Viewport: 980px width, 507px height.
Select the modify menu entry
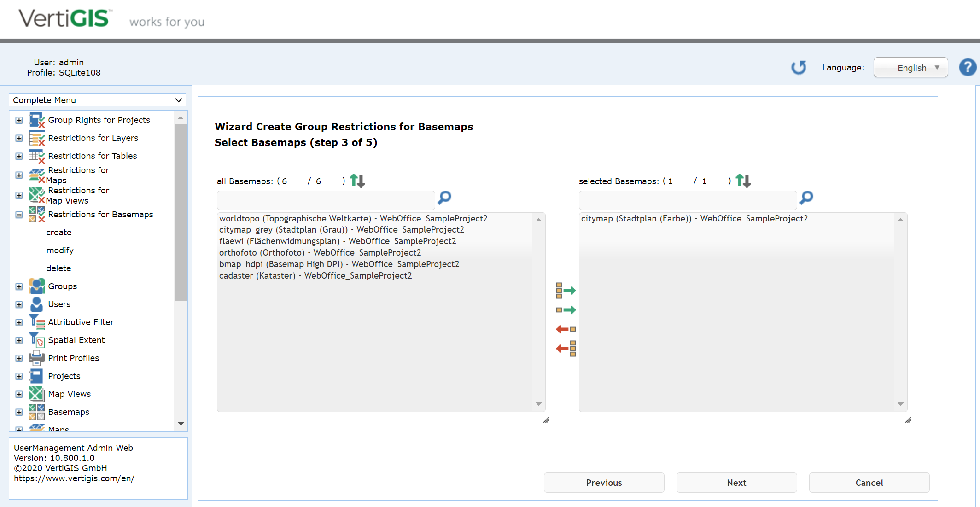pyautogui.click(x=60, y=250)
